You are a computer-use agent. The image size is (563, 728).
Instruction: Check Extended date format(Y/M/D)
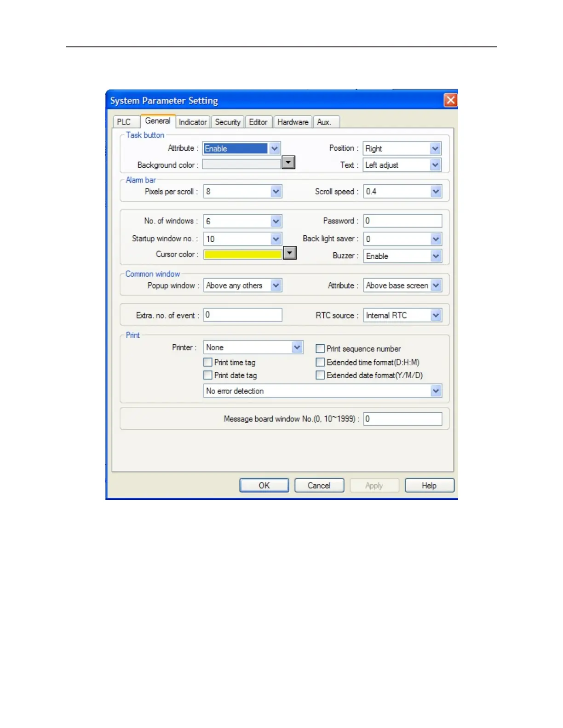[x=320, y=375]
